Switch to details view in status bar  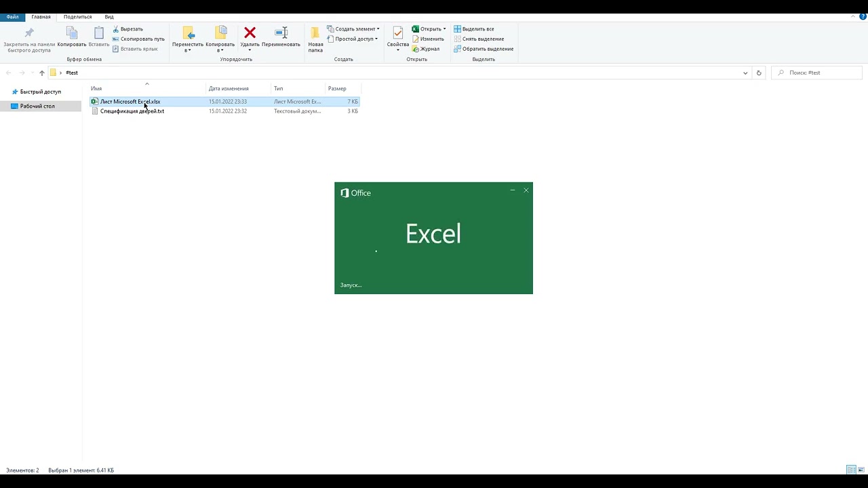point(851,470)
